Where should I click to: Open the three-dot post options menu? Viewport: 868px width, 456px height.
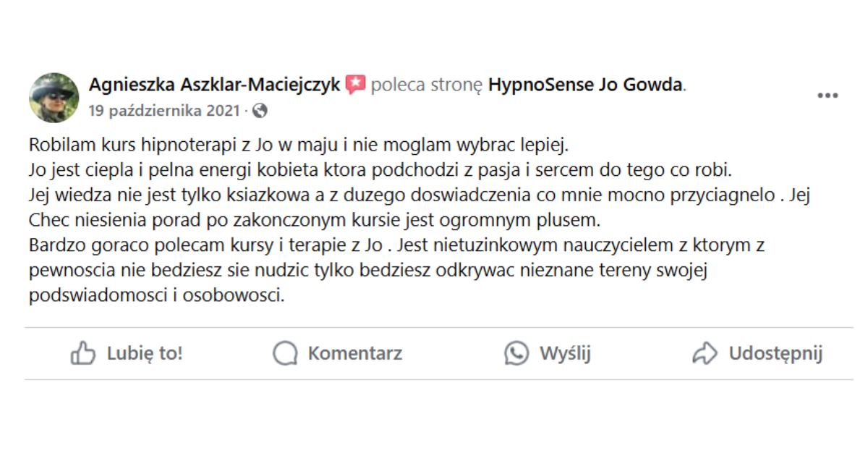(x=827, y=96)
